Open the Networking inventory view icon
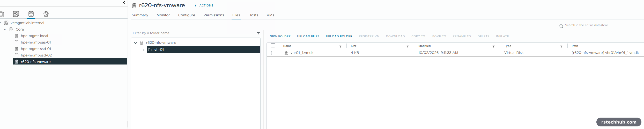This screenshot has width=644, height=129. [46, 14]
